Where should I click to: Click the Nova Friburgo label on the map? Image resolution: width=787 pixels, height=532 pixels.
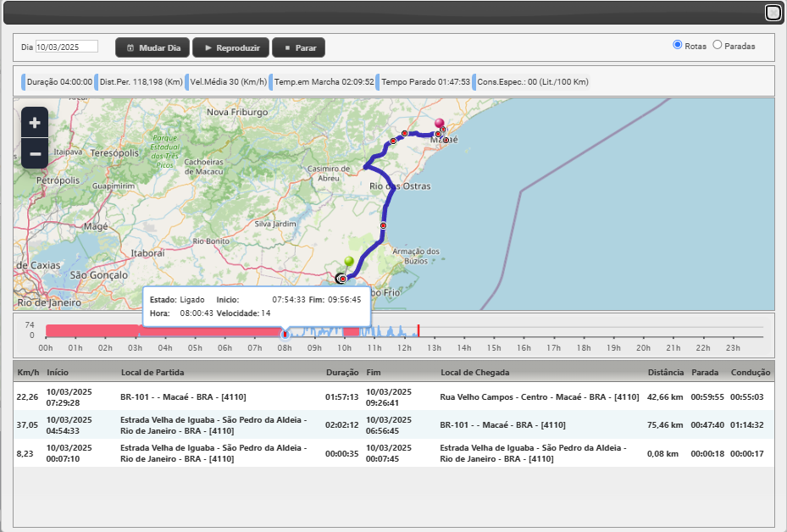point(237,112)
